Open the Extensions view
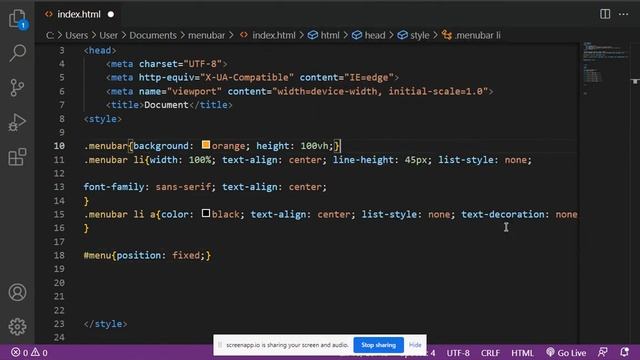Screen dimensions: 640x360 (17, 157)
